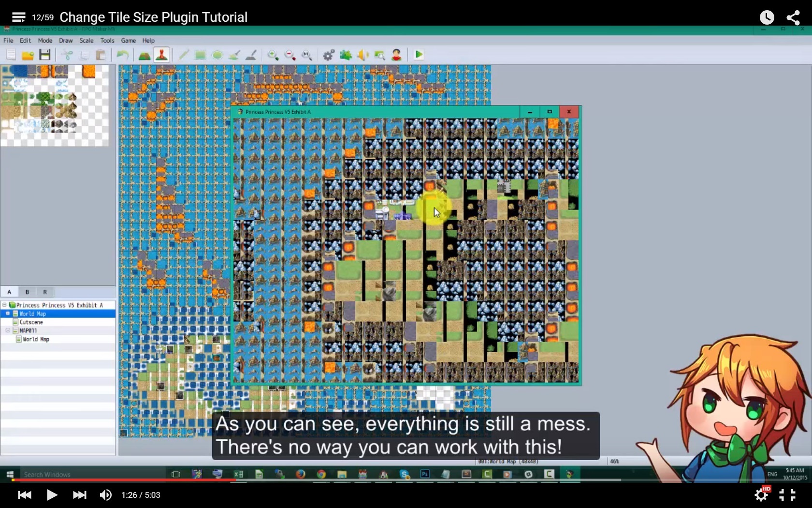Click the Paste clipboard icon

[101, 55]
